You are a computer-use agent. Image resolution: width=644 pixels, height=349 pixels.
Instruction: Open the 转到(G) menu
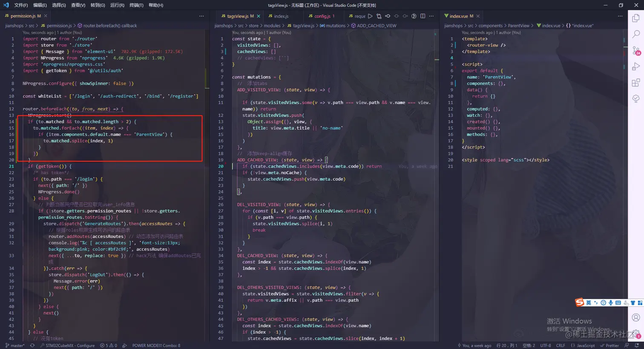pyautogui.click(x=98, y=5)
